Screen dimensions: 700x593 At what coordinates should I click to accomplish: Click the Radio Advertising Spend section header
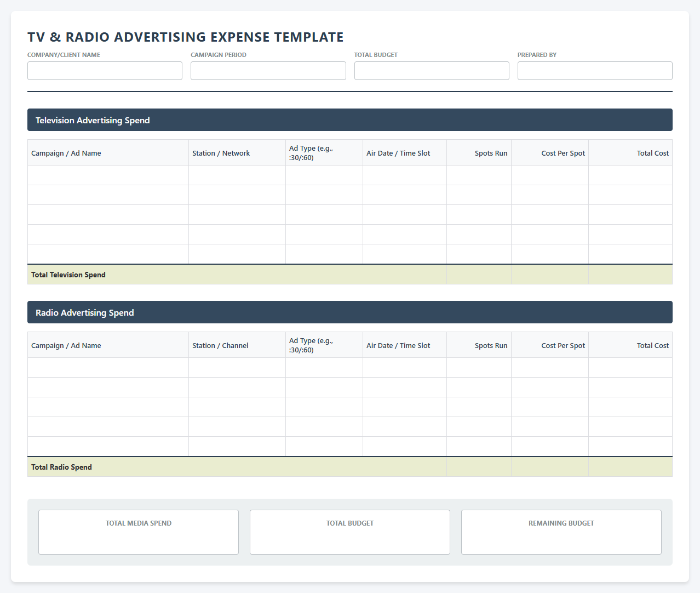pyautogui.click(x=350, y=312)
